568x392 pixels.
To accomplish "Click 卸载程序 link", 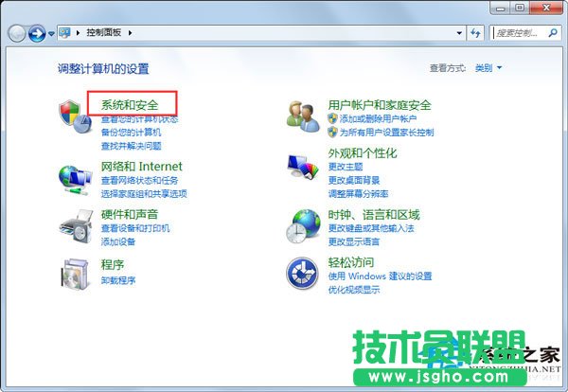I will pyautogui.click(x=118, y=280).
